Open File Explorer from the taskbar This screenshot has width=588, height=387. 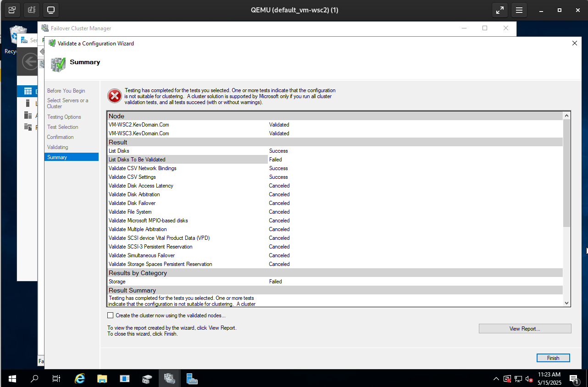pyautogui.click(x=102, y=379)
